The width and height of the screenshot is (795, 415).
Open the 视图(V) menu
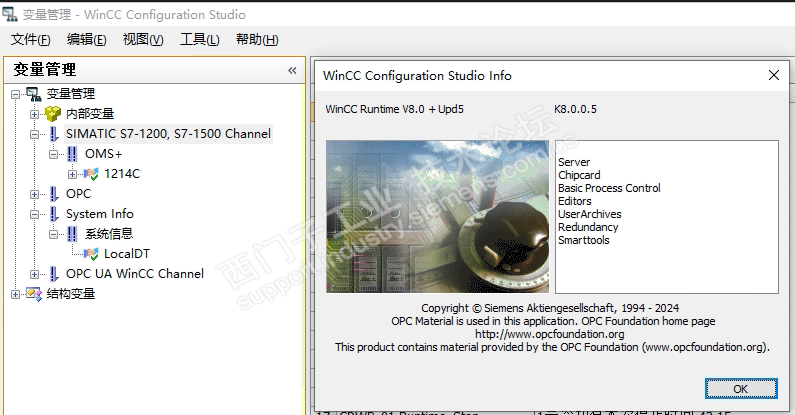coord(143,40)
